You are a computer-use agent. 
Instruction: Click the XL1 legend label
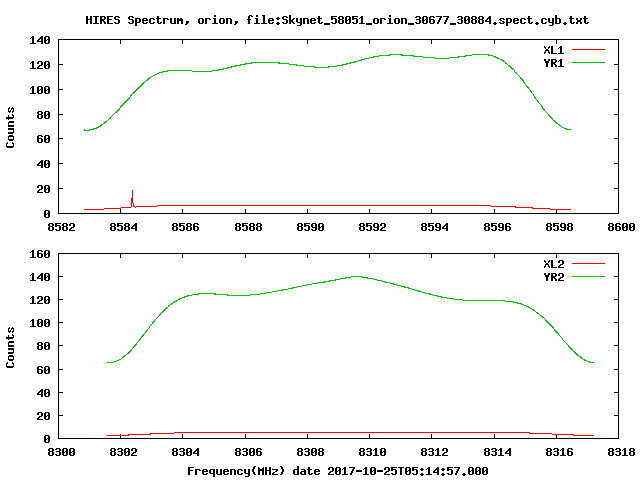click(553, 50)
